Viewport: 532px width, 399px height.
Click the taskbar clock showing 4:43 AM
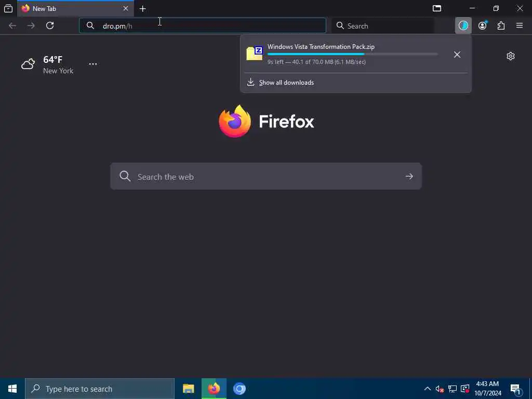point(487,389)
